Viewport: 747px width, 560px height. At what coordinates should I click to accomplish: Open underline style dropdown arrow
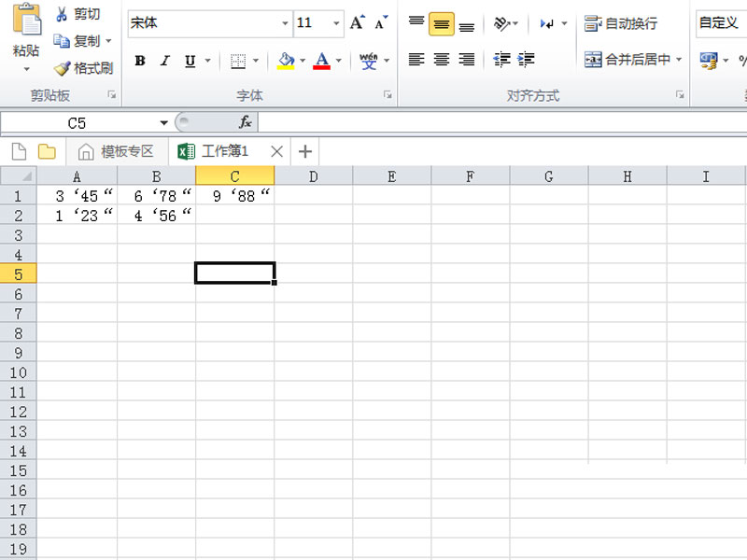coord(207,61)
